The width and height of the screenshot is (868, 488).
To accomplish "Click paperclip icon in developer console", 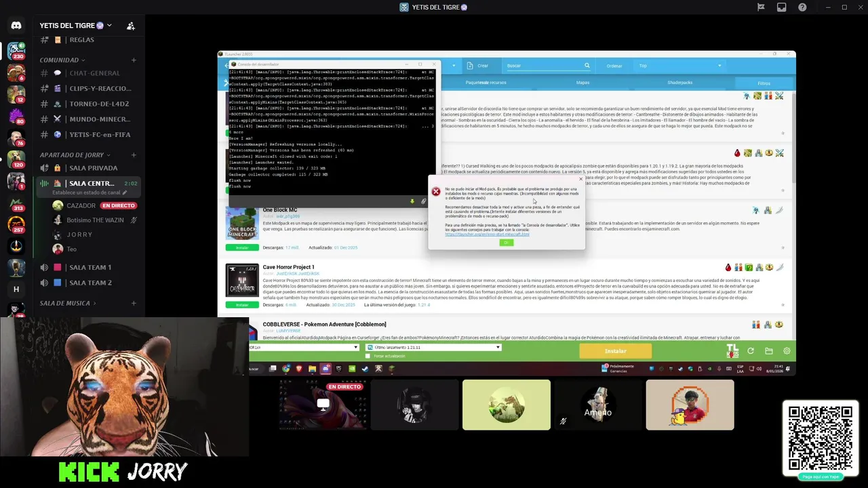I will point(423,201).
